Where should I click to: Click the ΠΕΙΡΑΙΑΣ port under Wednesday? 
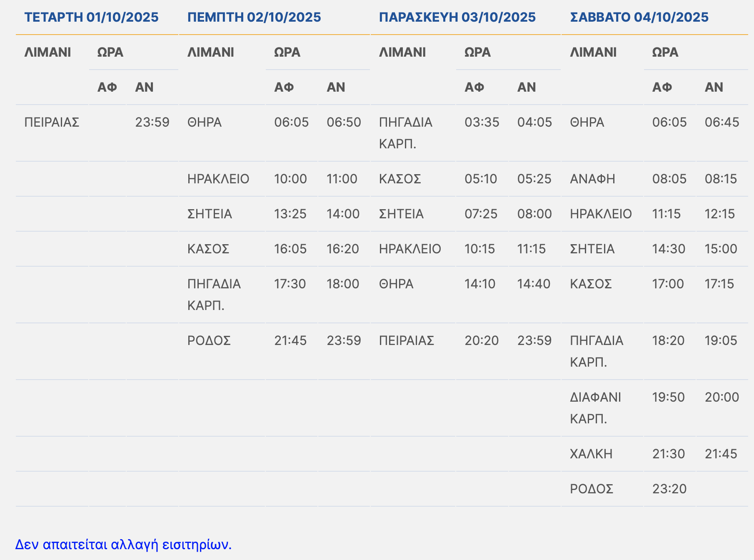[52, 122]
